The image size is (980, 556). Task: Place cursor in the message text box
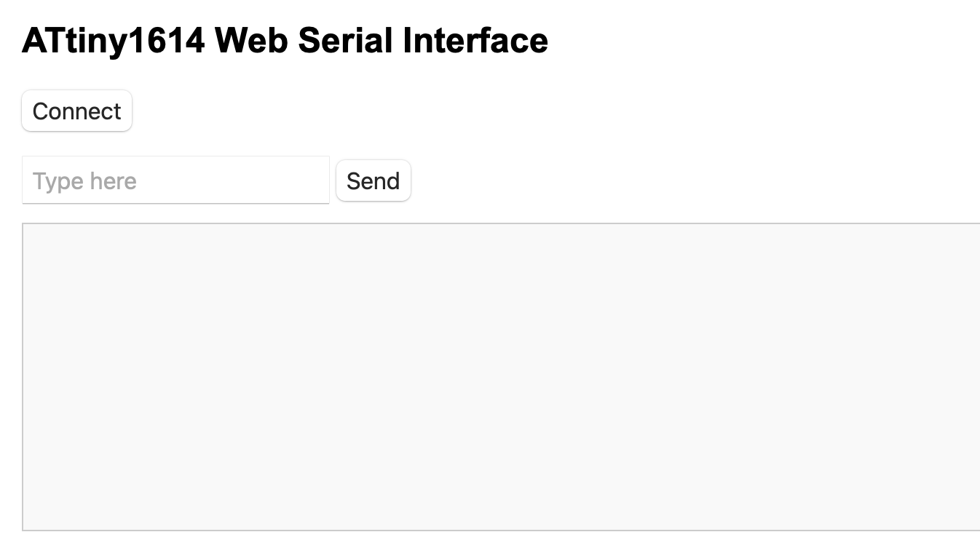pyautogui.click(x=175, y=180)
